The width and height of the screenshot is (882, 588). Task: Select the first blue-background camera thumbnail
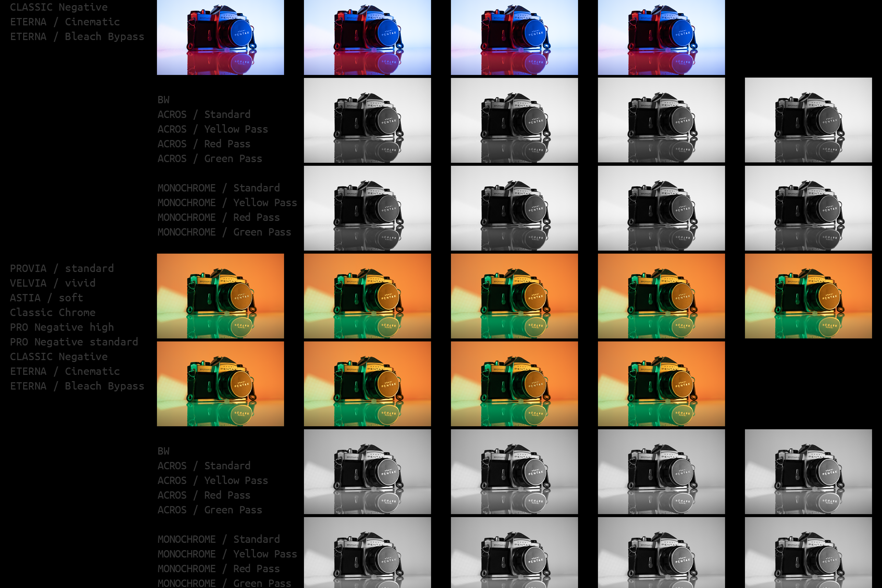point(220,37)
